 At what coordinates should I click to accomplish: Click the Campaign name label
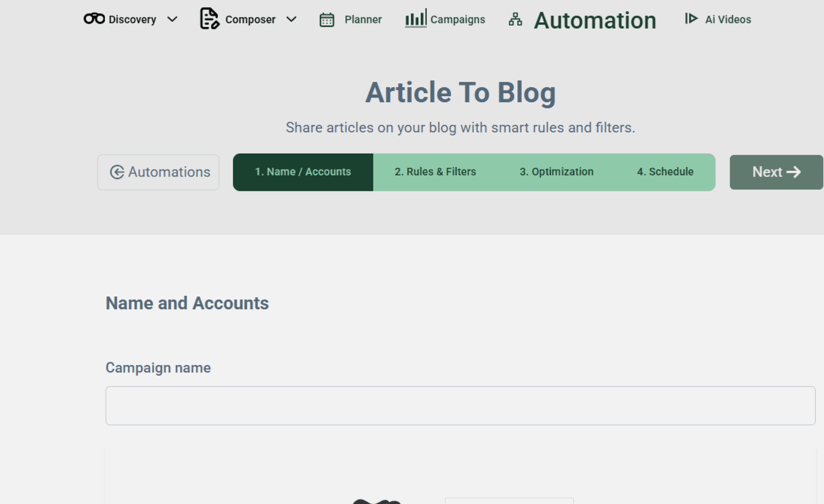pyautogui.click(x=158, y=367)
